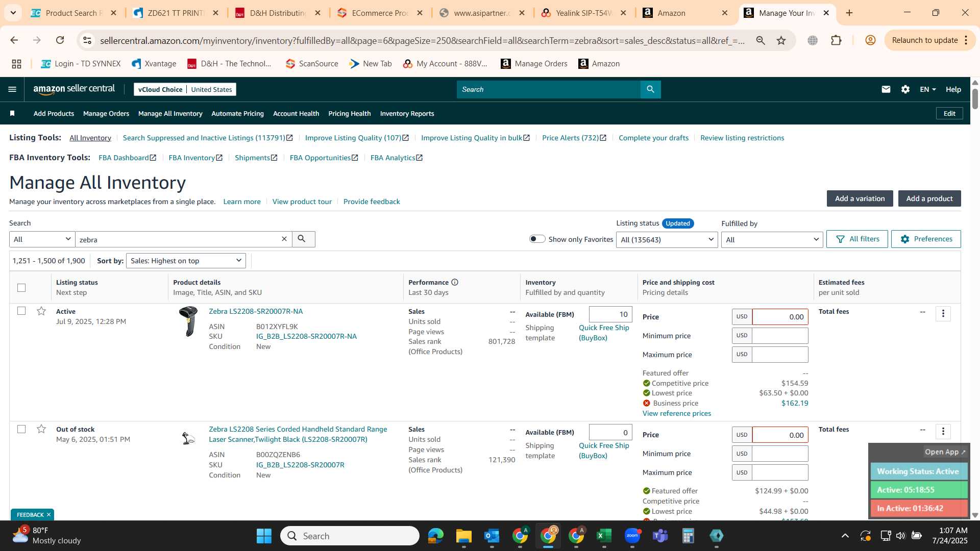
Task: Select the Zebra LS2208-SR20007R-NA row checkbox
Action: [21, 311]
